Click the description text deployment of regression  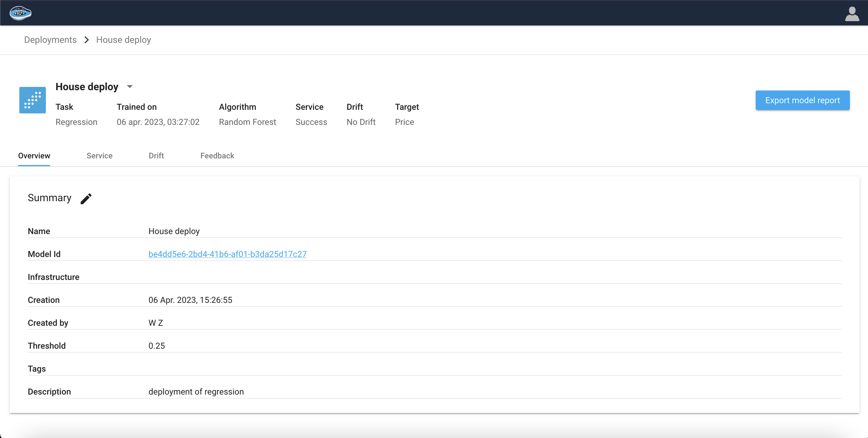196,392
